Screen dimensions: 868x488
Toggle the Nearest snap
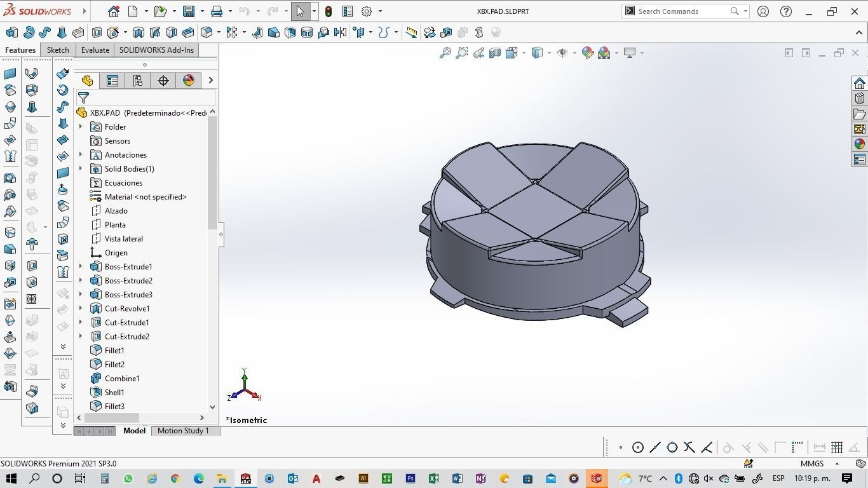pyautogui.click(x=707, y=447)
